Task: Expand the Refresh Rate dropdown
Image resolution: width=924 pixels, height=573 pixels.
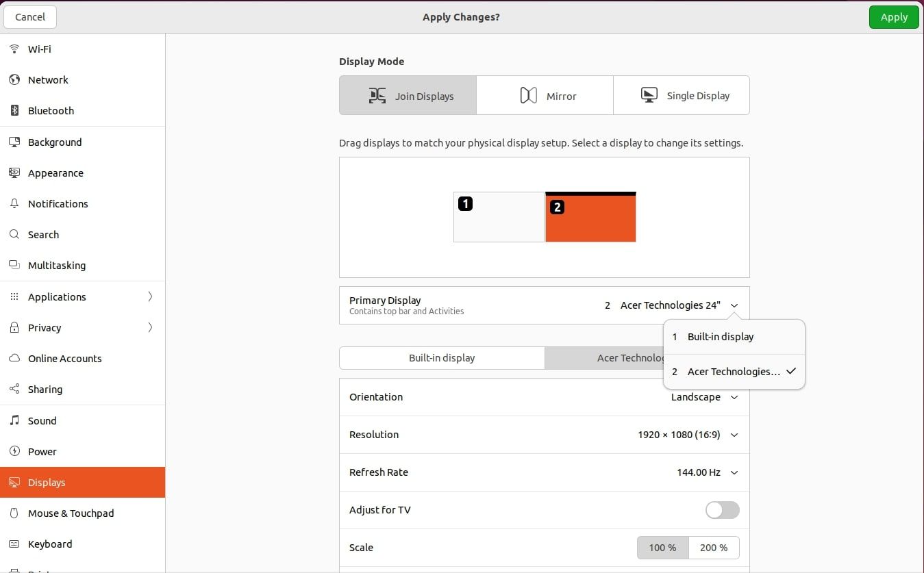Action: point(707,472)
